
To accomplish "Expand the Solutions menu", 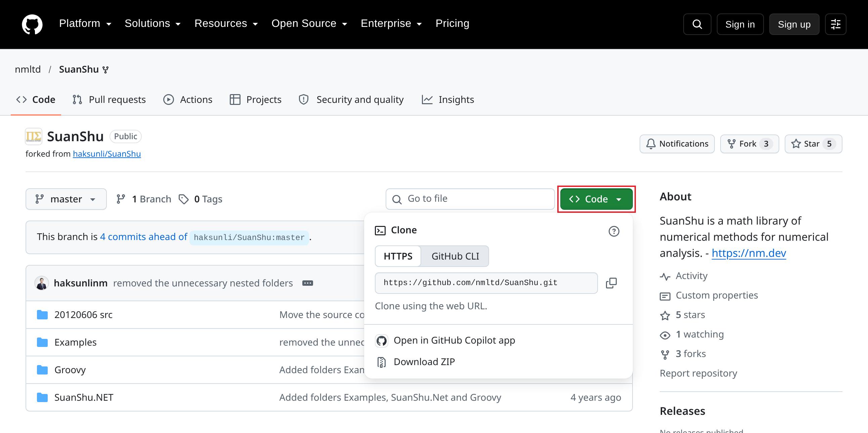I will [x=153, y=24].
